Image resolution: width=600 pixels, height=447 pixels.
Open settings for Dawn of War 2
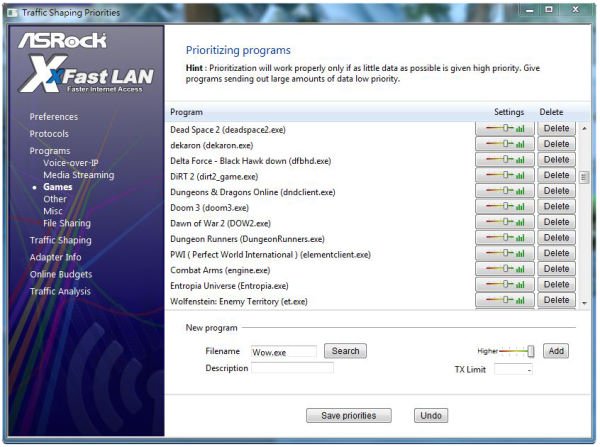[505, 222]
